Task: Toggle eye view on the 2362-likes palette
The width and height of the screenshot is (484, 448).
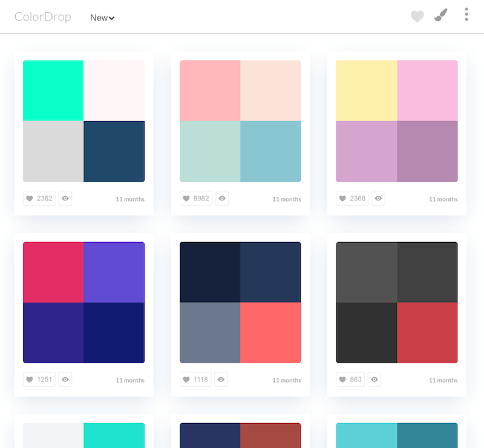Action: [x=65, y=199]
